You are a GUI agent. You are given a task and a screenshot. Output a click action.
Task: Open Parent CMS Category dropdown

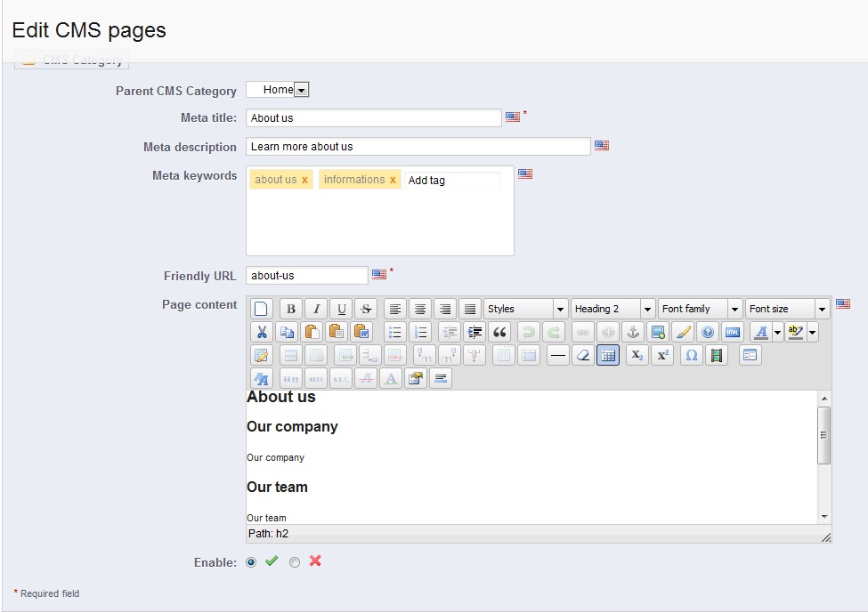point(301,90)
